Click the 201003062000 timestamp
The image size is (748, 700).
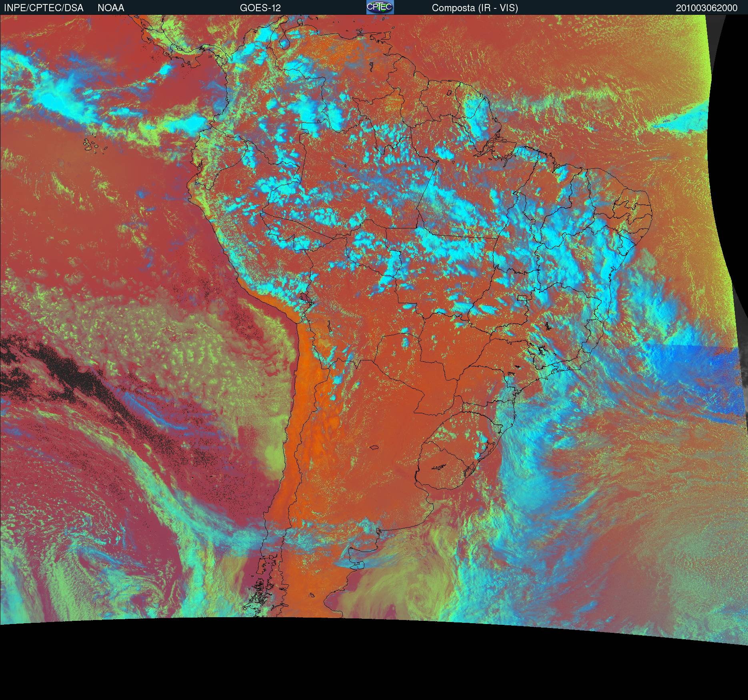click(707, 8)
